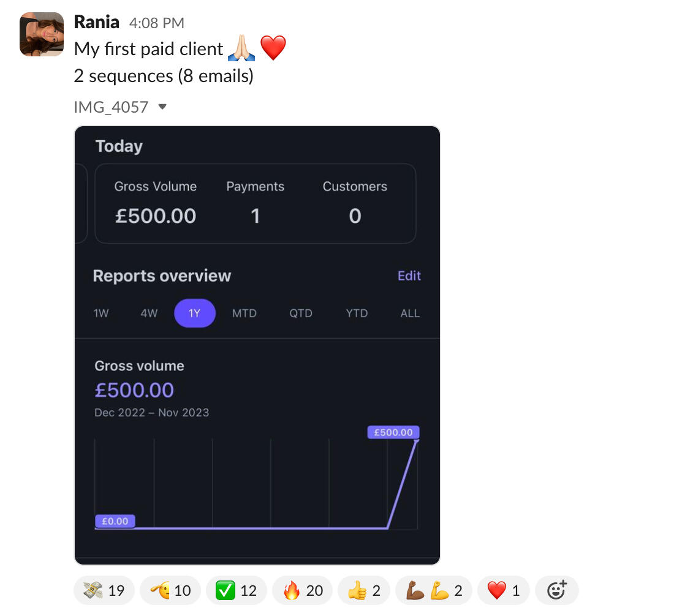Select the YTD time range tab

point(357,314)
